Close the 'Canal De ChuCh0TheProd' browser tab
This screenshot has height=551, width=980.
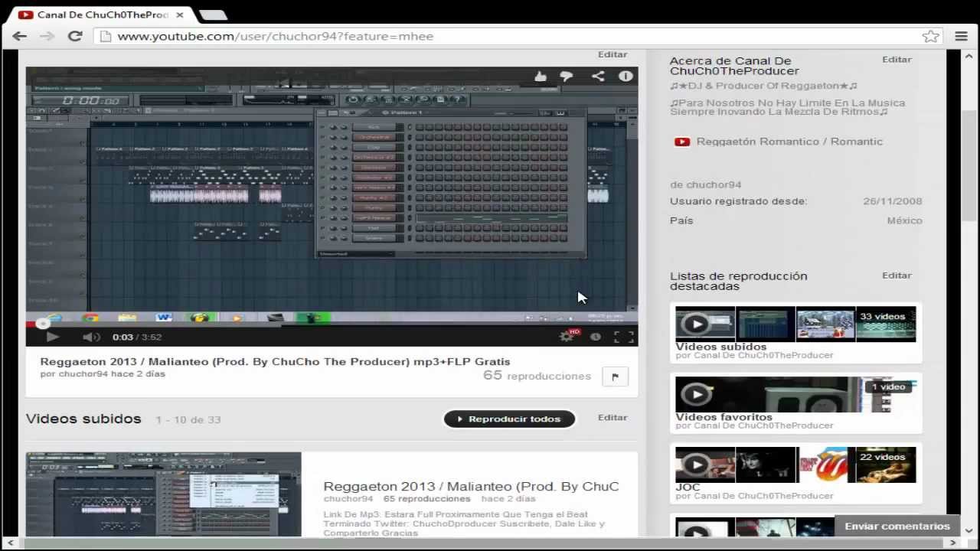(x=180, y=15)
